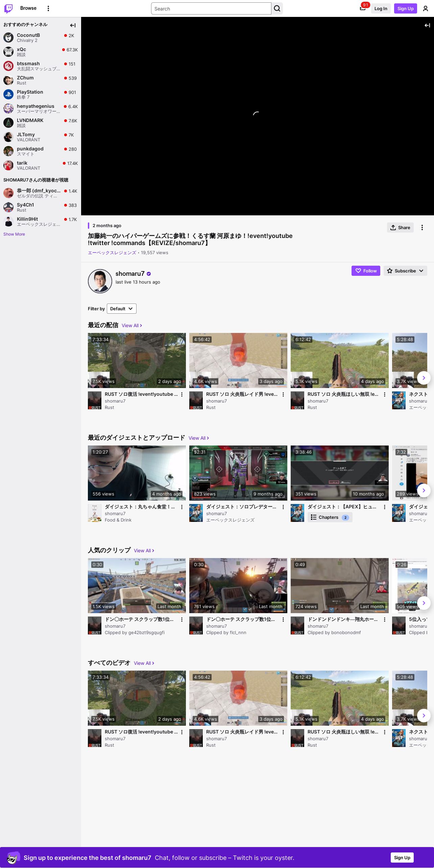Open the Filter by Default dropdown
The image size is (434, 868).
pos(122,309)
